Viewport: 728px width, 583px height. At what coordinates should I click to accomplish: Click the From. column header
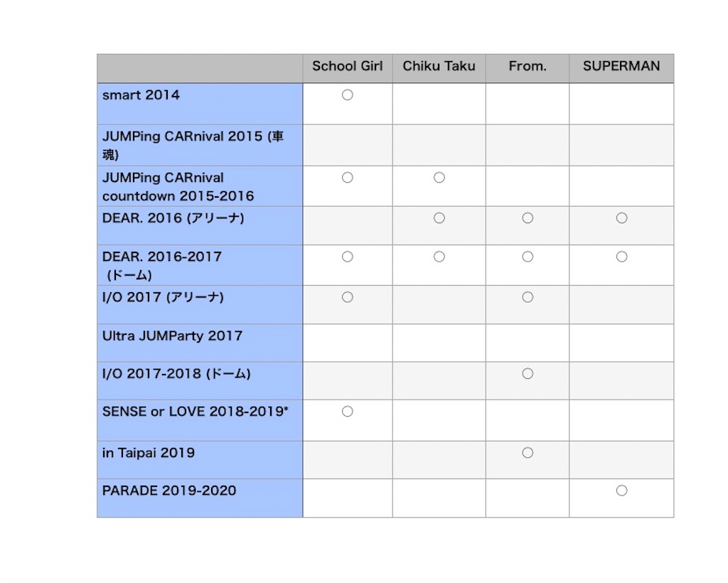528,66
